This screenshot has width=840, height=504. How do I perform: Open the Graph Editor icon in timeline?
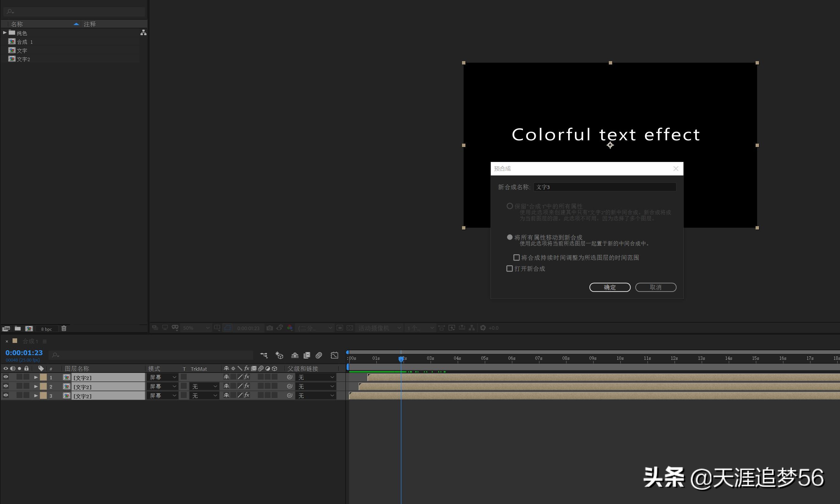pos(334,355)
